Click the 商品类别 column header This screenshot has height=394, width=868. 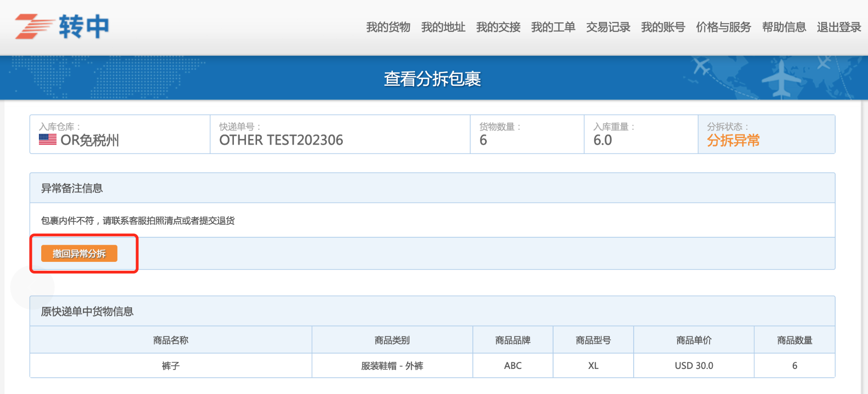pyautogui.click(x=392, y=340)
